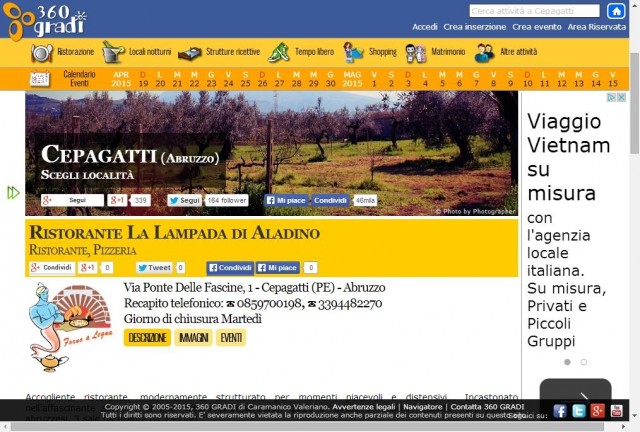Open the Shopping category
This screenshot has width=640, height=432.
pyautogui.click(x=370, y=52)
